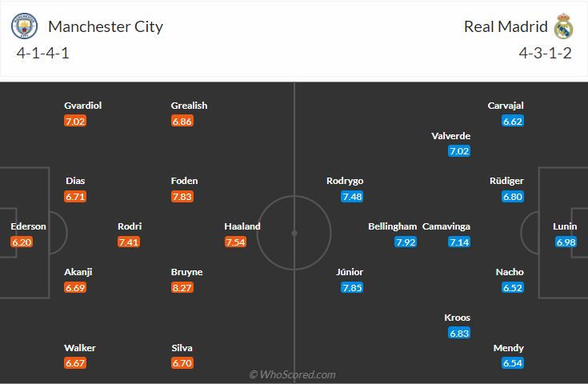Click the Real Madrid club crest

coord(564,26)
